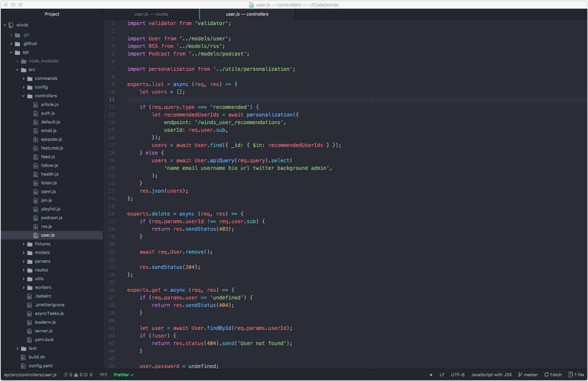This screenshot has height=381, width=588.
Task: Switch to the user.js — routes tab
Action: coord(151,14)
